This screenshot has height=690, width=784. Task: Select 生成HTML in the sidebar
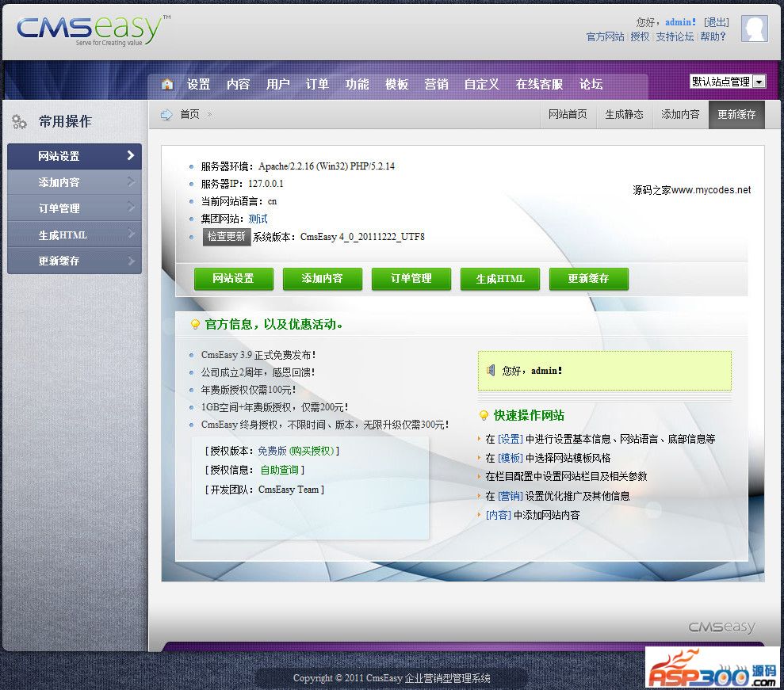(75, 234)
